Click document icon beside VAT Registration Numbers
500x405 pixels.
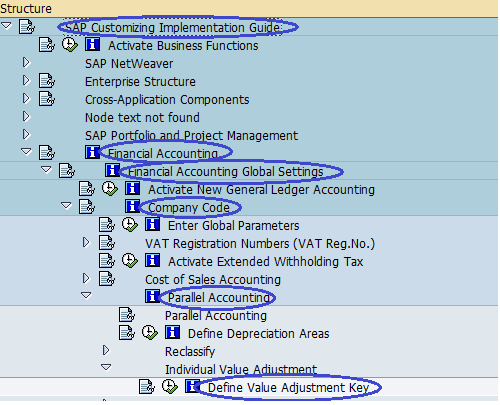(x=107, y=243)
